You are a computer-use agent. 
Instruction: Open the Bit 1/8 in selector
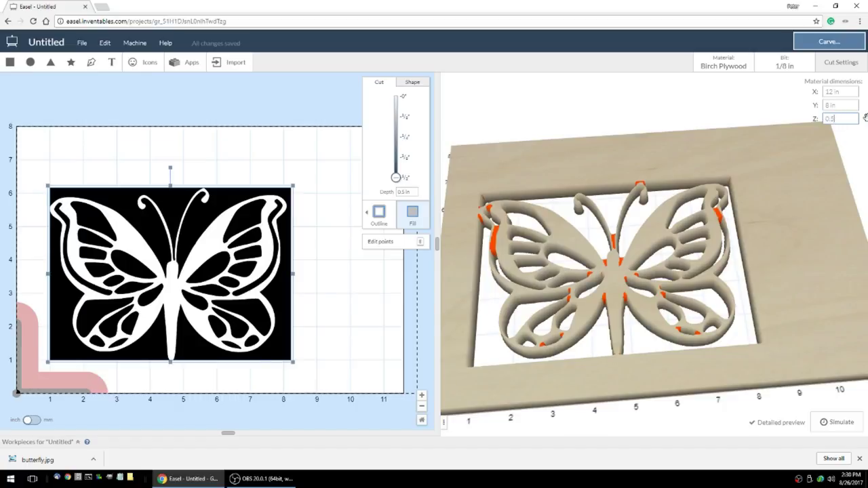(785, 62)
